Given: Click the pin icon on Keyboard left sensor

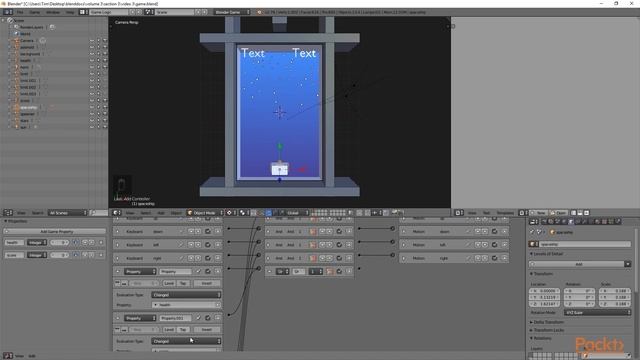Looking at the screenshot, I should click(181, 245).
